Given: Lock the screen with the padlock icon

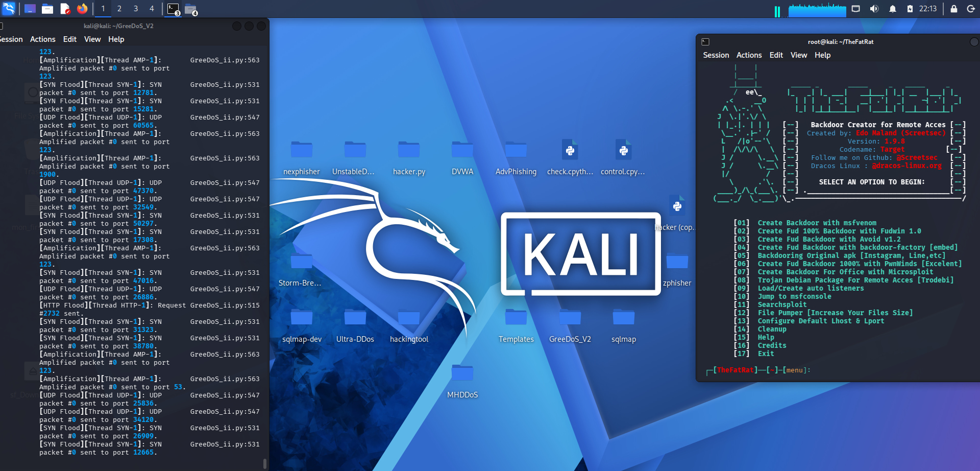Looking at the screenshot, I should (x=953, y=9).
